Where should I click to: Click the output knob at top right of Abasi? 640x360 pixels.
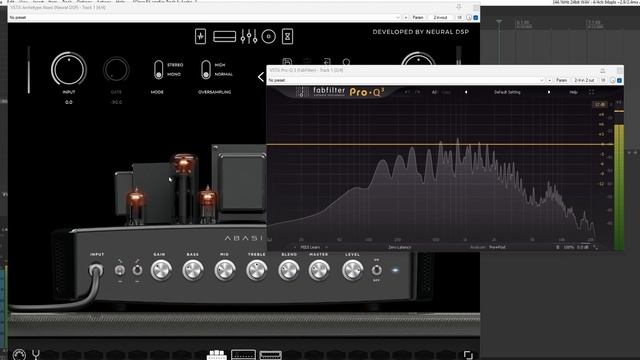pos(418,59)
